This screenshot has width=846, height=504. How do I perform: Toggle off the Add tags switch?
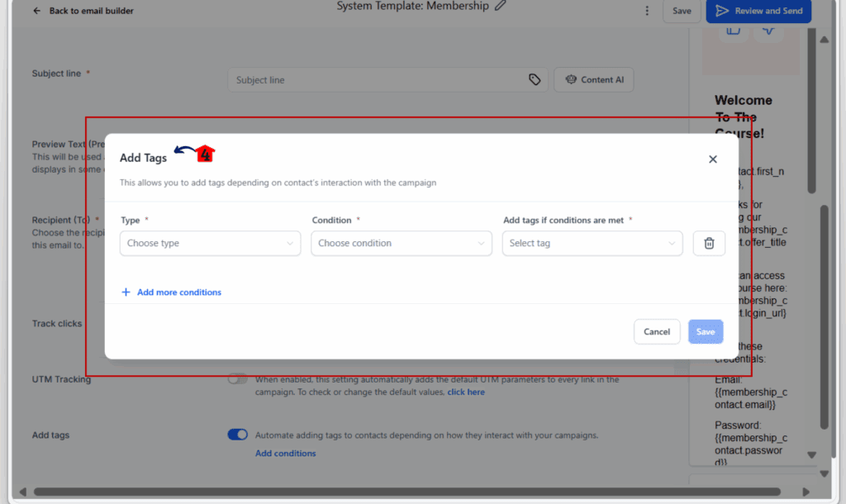237,435
